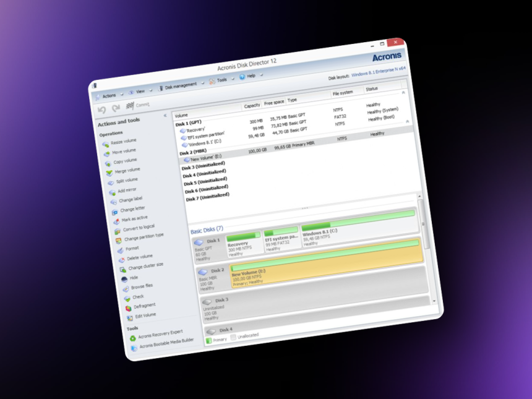Sort by the File system column header

(343, 93)
